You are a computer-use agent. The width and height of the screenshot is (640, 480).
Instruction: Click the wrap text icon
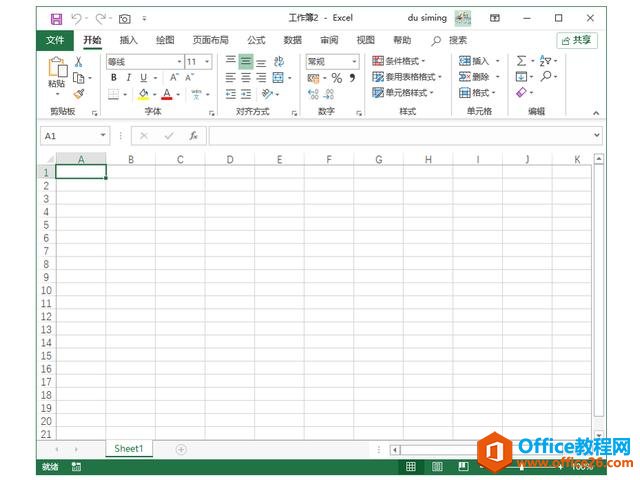pyautogui.click(x=279, y=62)
